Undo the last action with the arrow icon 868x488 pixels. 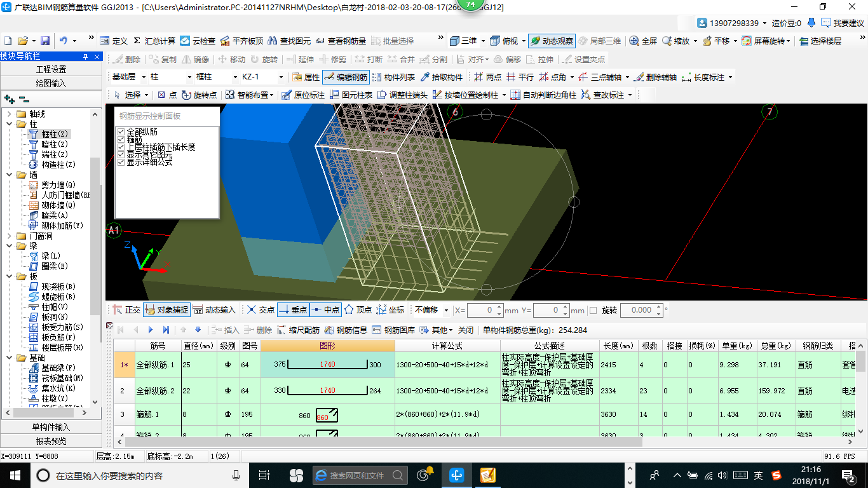point(64,41)
